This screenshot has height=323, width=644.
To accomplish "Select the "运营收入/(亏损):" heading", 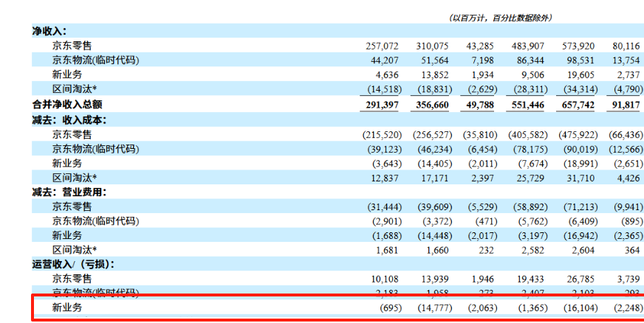I will [x=74, y=265].
